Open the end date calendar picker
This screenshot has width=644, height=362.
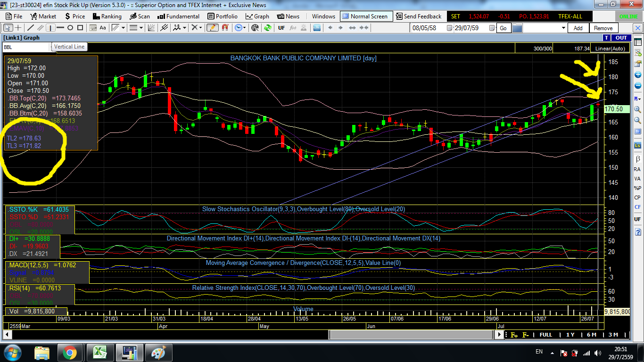[x=491, y=28]
